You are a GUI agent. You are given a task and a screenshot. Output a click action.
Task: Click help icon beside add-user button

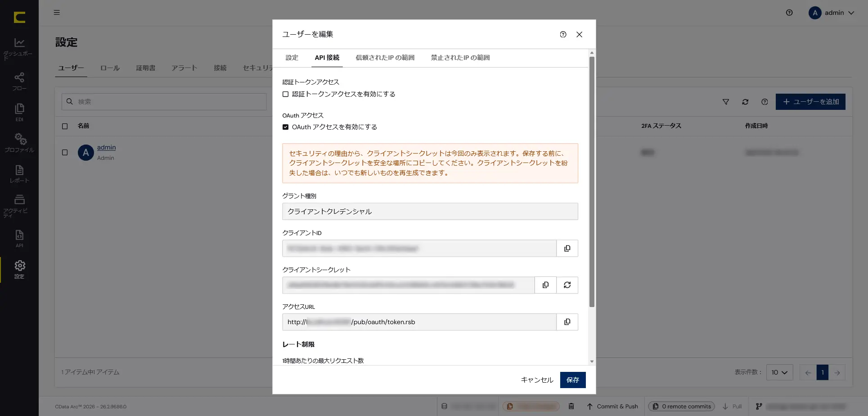(x=765, y=102)
